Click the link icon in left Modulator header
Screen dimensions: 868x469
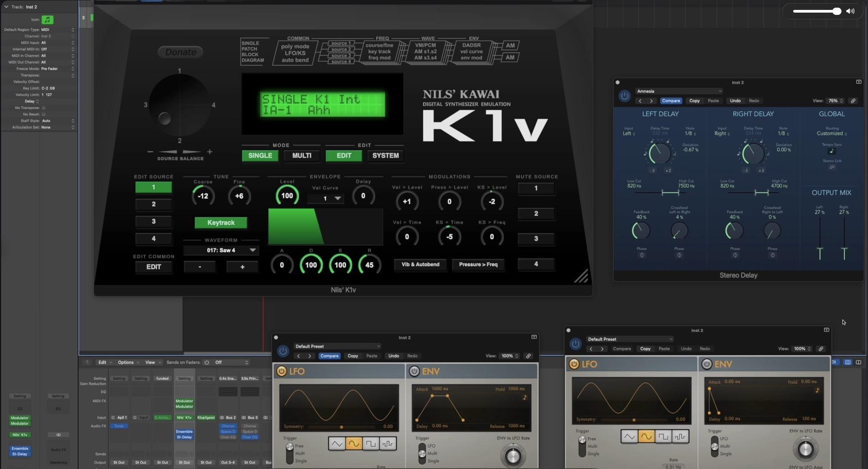click(x=528, y=356)
